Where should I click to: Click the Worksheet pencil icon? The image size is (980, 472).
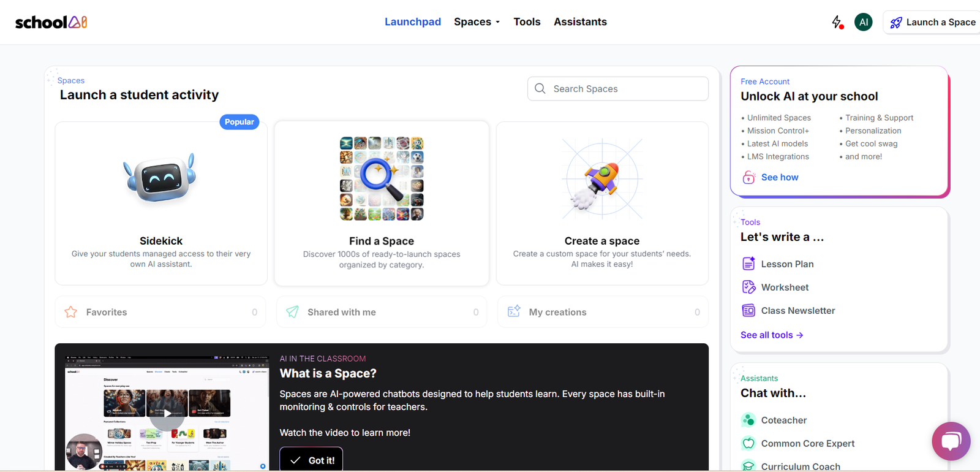tap(748, 287)
